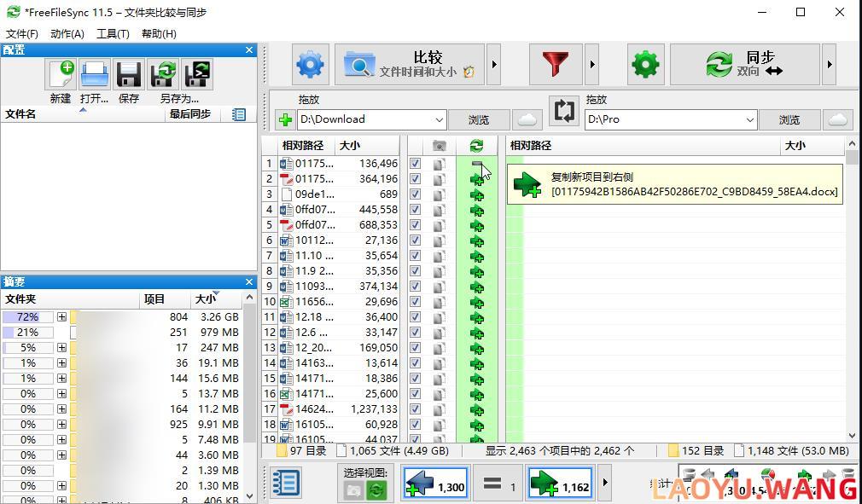
Task: Open the 文件(F) menu
Action: (x=22, y=34)
